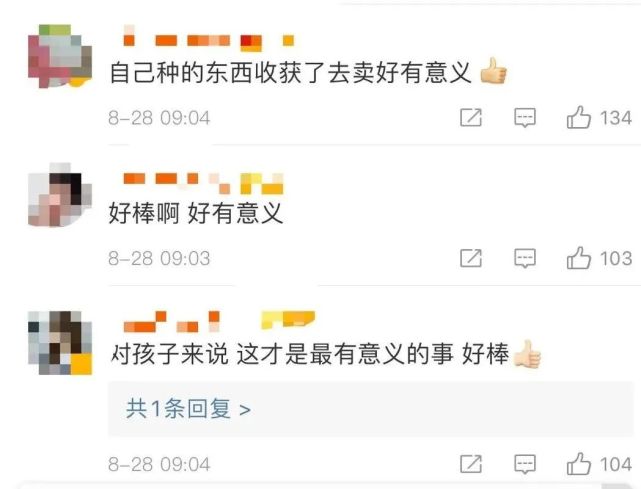Select comment text 自己种的东西收获了去卖好有意义
The width and height of the screenshot is (641, 489).
click(291, 73)
